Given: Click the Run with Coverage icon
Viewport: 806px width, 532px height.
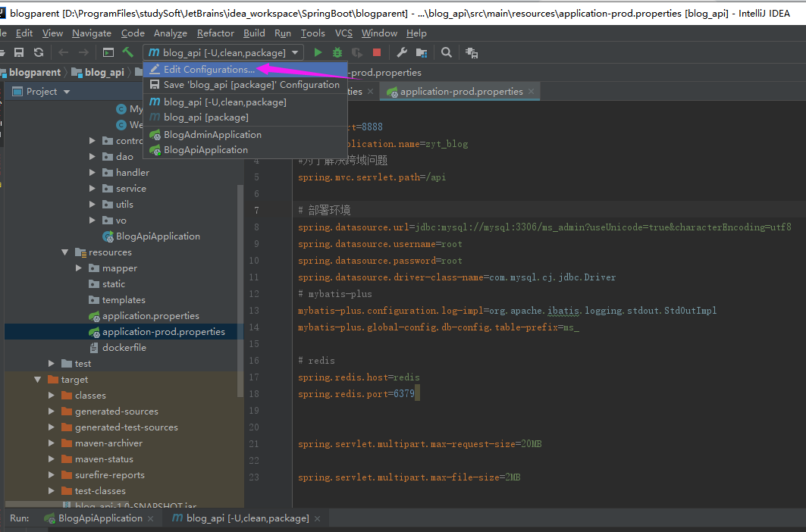Looking at the screenshot, I should coord(356,52).
